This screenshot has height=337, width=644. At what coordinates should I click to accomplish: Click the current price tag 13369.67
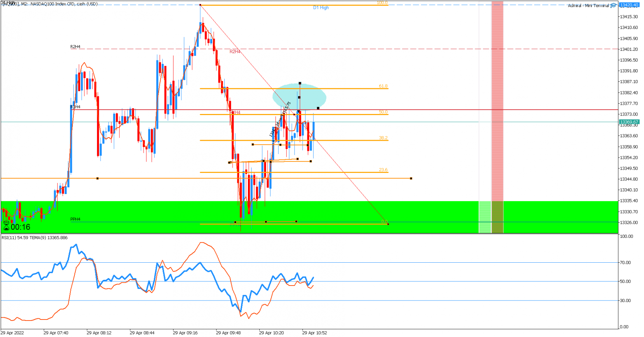tap(629, 122)
